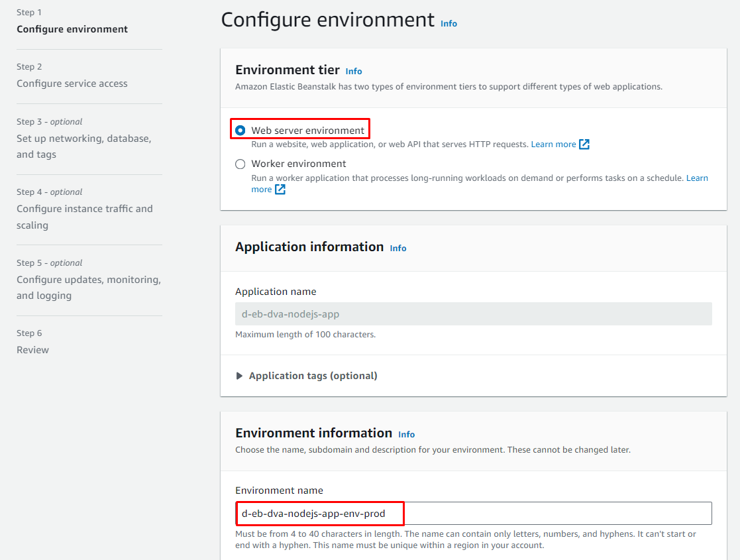Screen dimensions: 740x560
Task: Click Learn more link for worker environment
Action: [x=696, y=178]
